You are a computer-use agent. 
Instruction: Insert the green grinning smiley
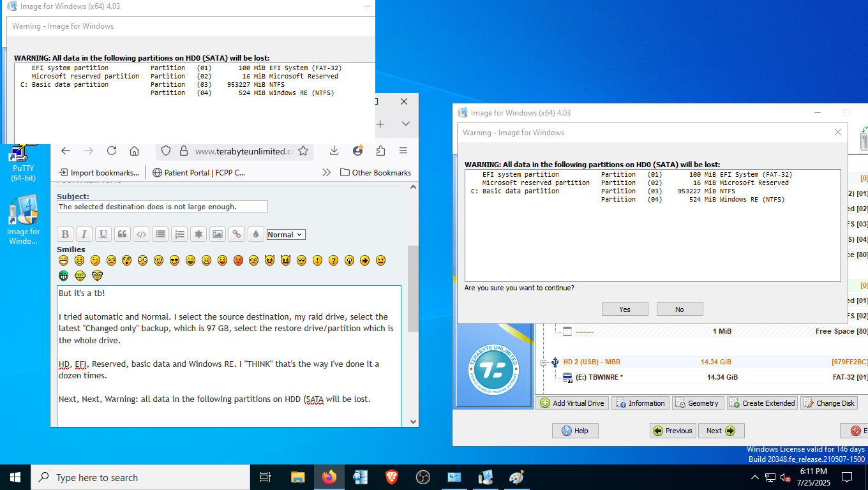63,276
